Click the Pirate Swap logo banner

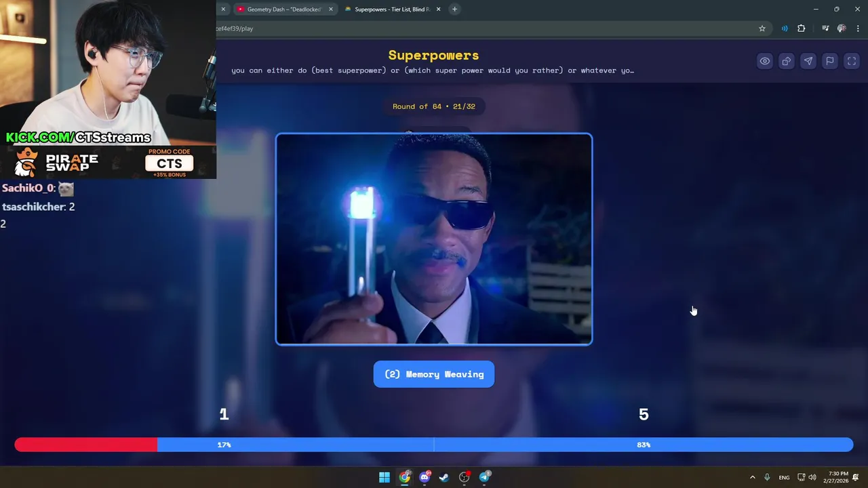coord(56,163)
